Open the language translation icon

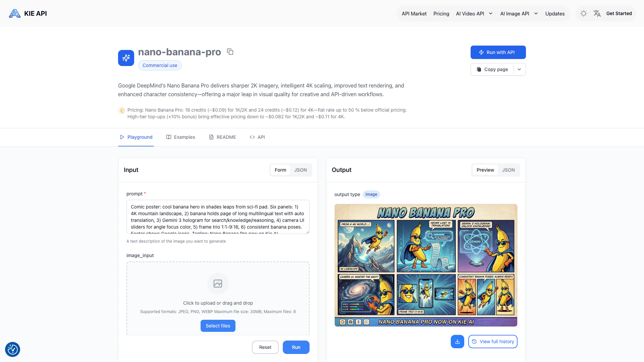click(x=597, y=13)
